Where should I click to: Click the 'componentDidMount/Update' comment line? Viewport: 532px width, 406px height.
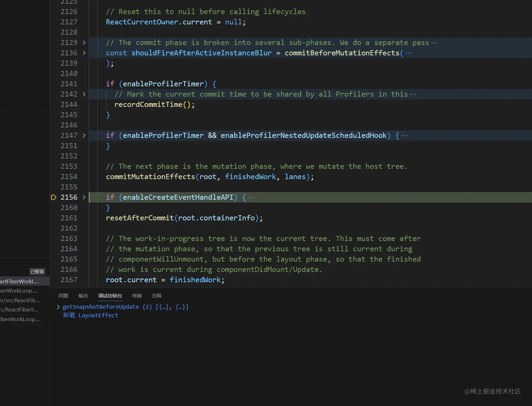(x=214, y=270)
